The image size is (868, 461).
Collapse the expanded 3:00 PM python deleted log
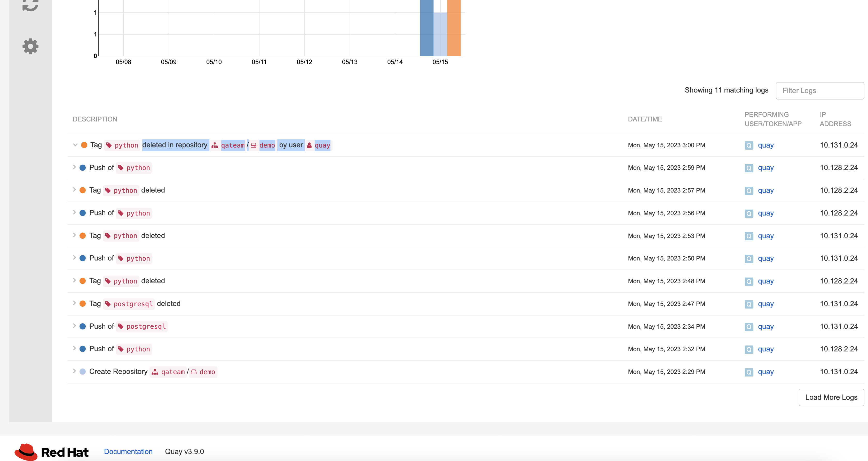click(75, 145)
